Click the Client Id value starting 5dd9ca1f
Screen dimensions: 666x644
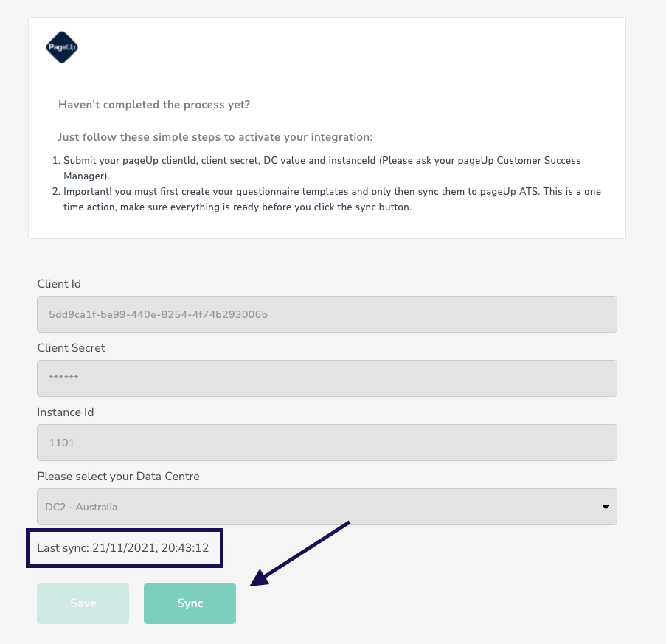tap(158, 315)
